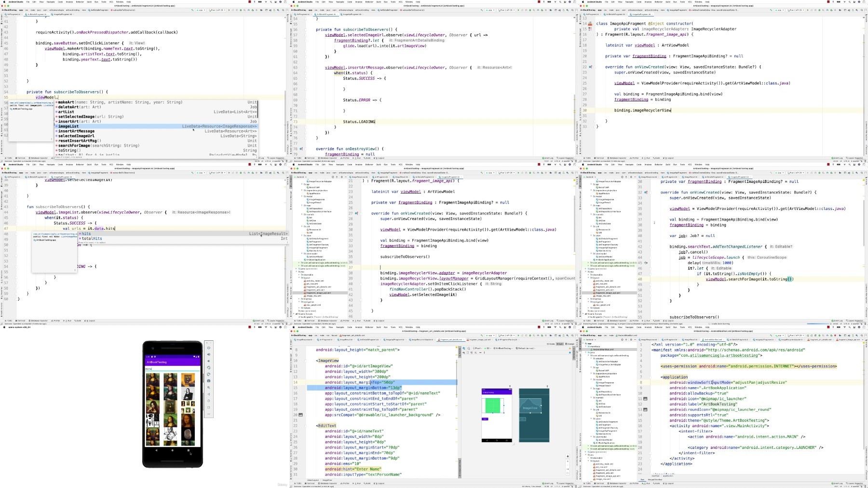Screen dimensions: 868x488
Task: Open the Android project view dropdown in manifest window
Action: [x=590, y=339]
